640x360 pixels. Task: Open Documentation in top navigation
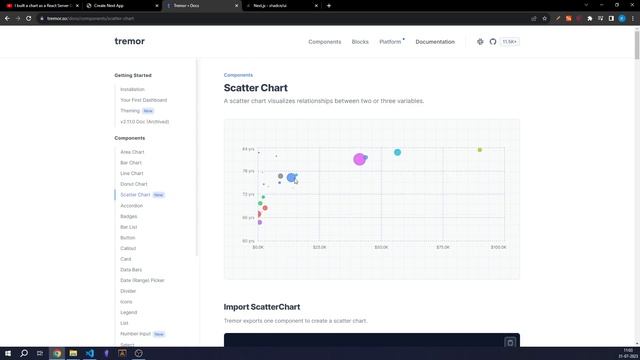tap(435, 42)
